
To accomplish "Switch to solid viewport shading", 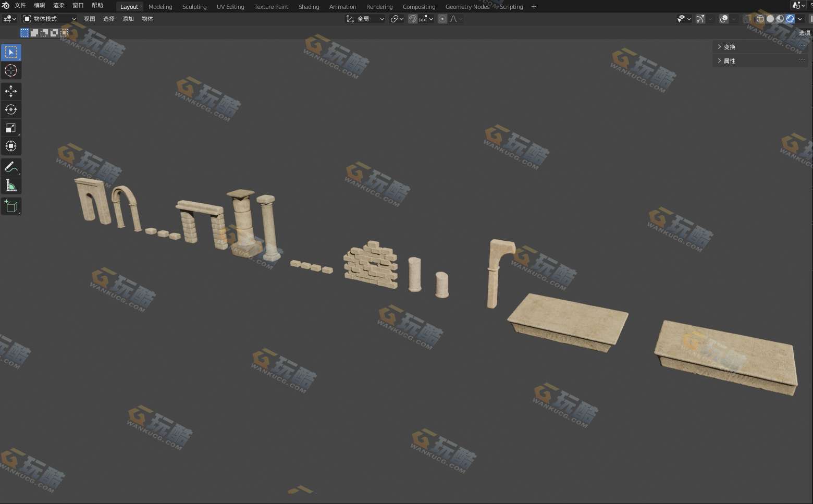I will tap(770, 19).
